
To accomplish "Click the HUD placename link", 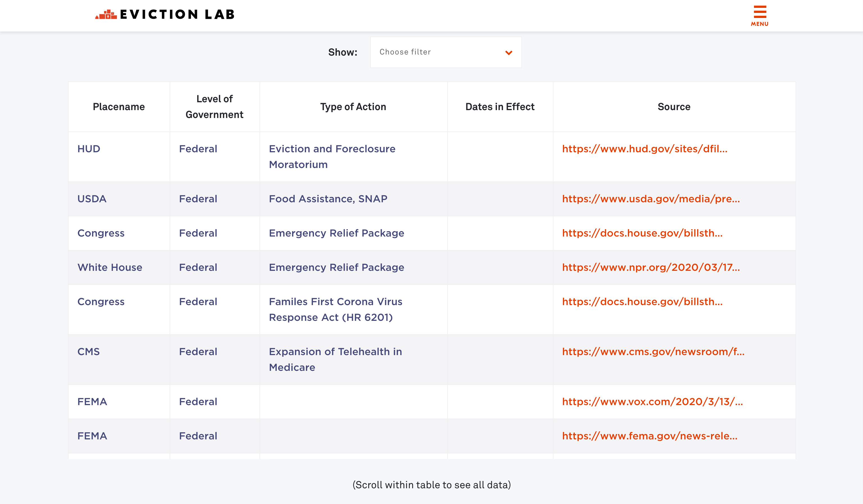I will [89, 148].
